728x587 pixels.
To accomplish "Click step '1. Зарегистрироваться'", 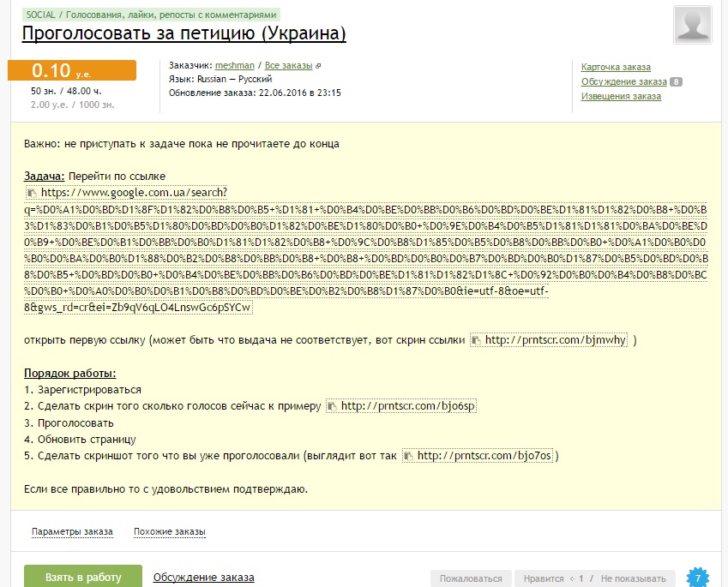I will pyautogui.click(x=82, y=390).
